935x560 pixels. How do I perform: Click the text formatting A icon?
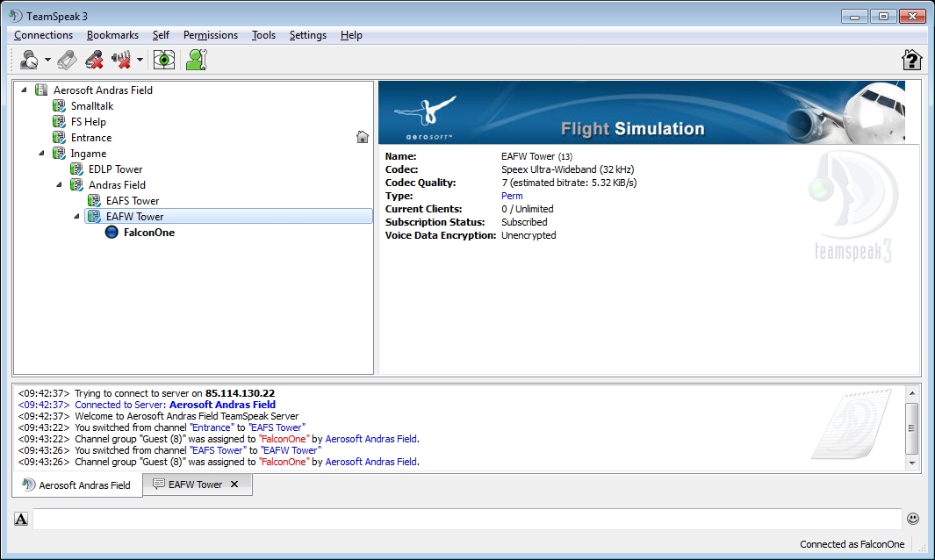coord(21,519)
